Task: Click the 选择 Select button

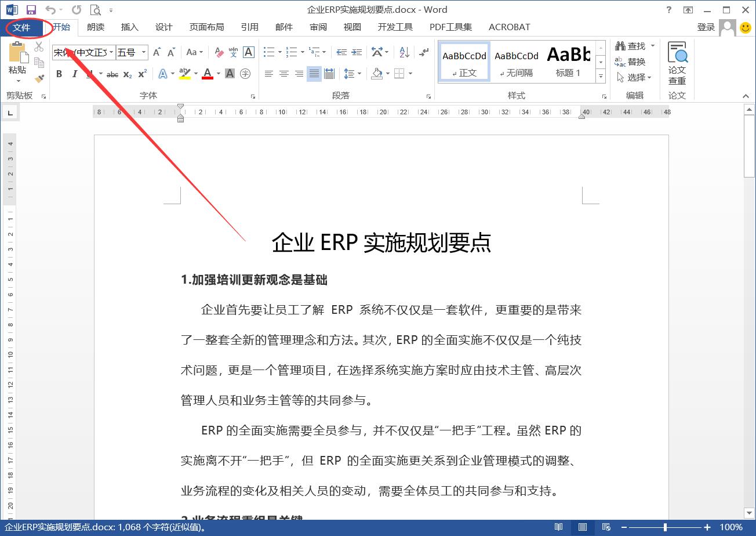Action: [x=634, y=77]
